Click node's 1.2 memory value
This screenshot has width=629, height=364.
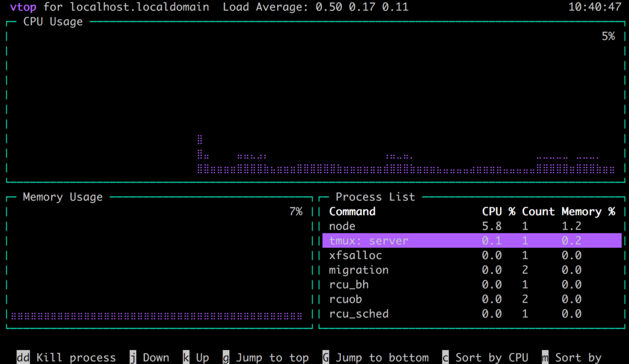(x=571, y=226)
